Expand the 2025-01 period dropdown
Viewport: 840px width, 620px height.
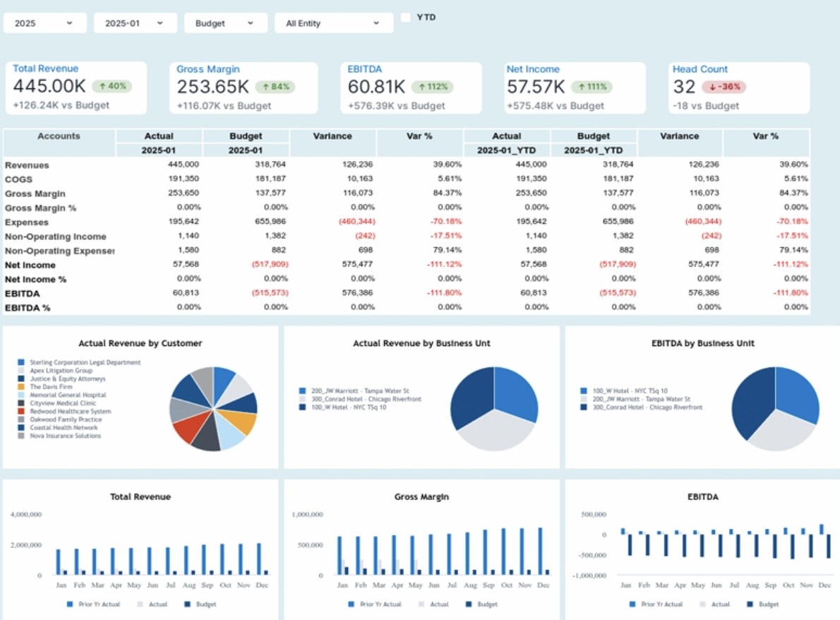click(135, 23)
